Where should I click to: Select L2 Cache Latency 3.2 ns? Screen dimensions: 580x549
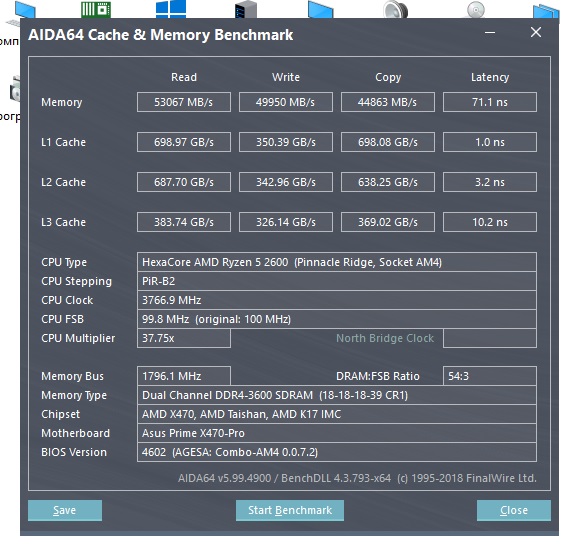tap(490, 182)
